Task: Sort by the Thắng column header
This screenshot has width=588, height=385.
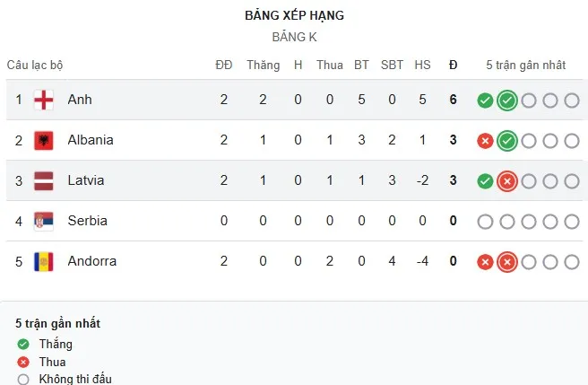Action: click(x=263, y=65)
